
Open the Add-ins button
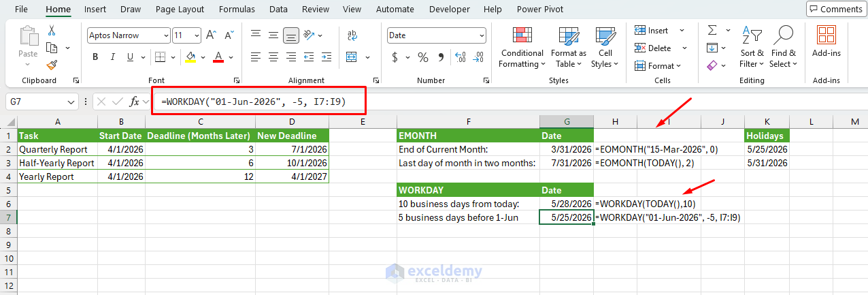pyautogui.click(x=827, y=42)
